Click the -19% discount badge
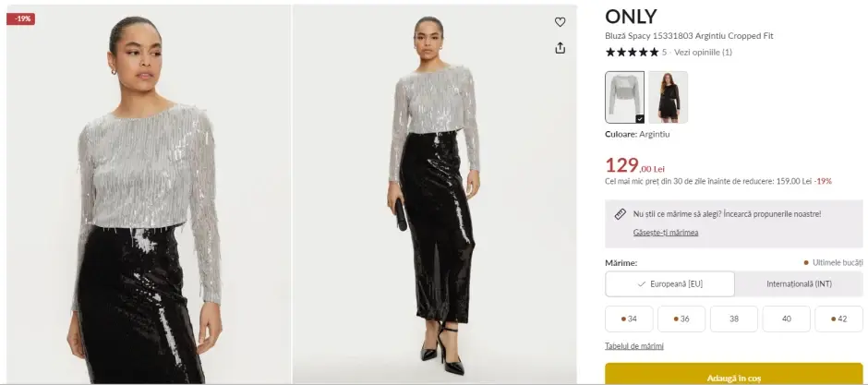Image resolution: width=868 pixels, height=385 pixels. 20,18
